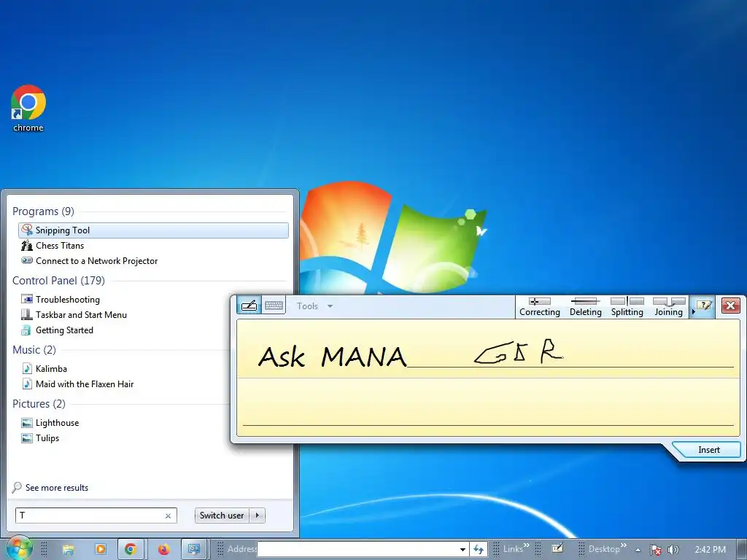
Task: Click the Music (2) group header
Action: [34, 350]
